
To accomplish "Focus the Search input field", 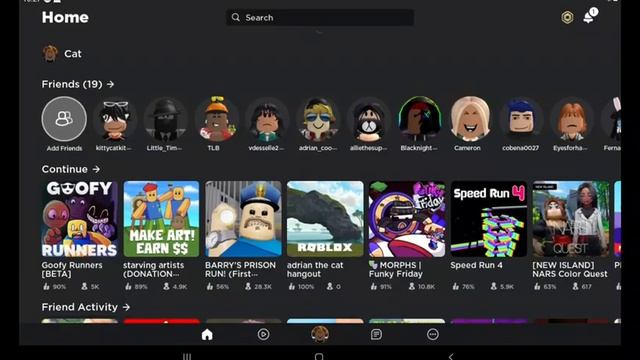I will pos(320,18).
